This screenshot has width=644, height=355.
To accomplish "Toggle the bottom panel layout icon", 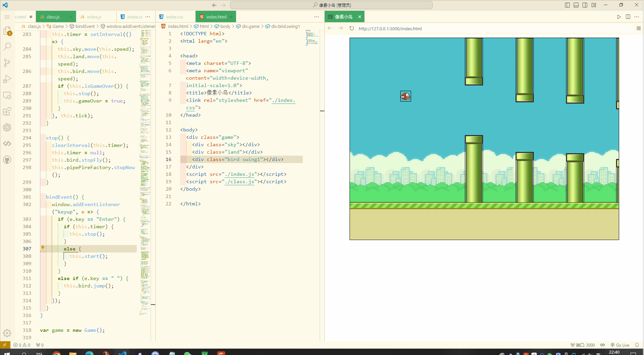I will (x=576, y=5).
